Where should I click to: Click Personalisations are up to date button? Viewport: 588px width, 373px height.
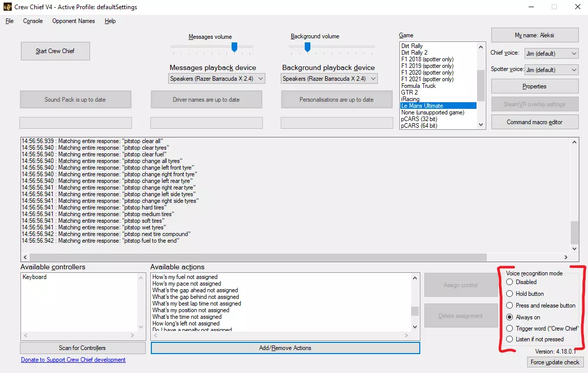(x=337, y=100)
